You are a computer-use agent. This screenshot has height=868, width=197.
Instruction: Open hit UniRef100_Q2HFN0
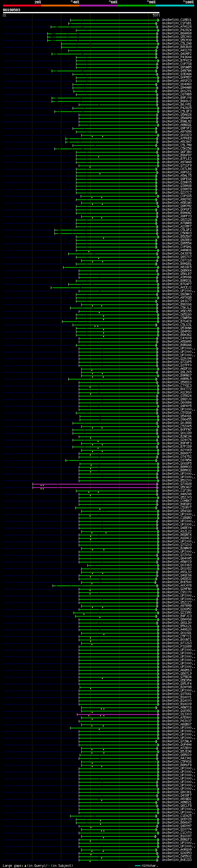pos(176,589)
